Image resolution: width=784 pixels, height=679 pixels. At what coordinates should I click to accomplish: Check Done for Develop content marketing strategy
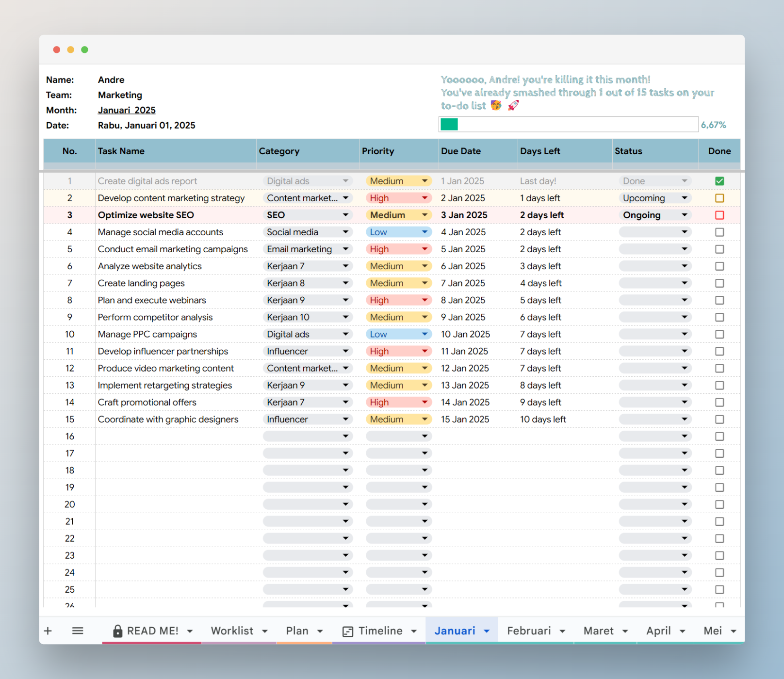[719, 198]
